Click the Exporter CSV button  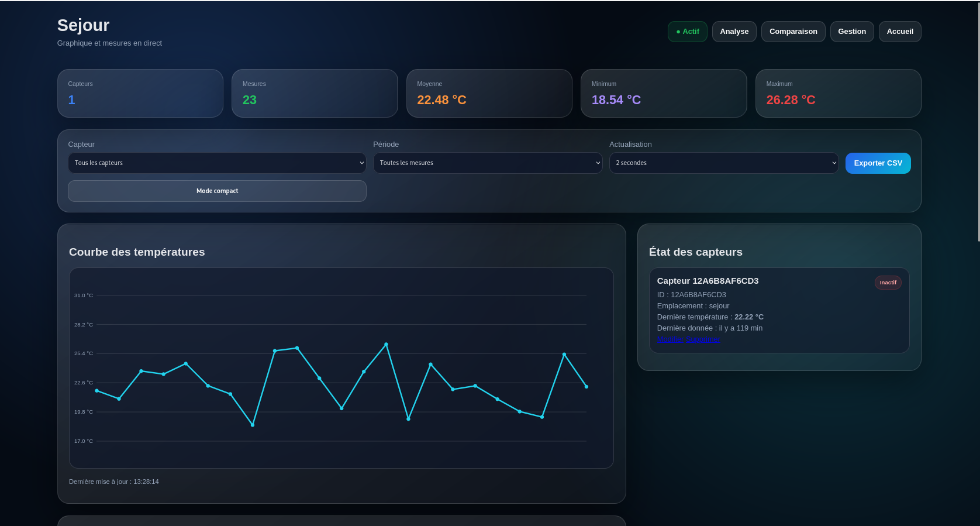point(878,163)
